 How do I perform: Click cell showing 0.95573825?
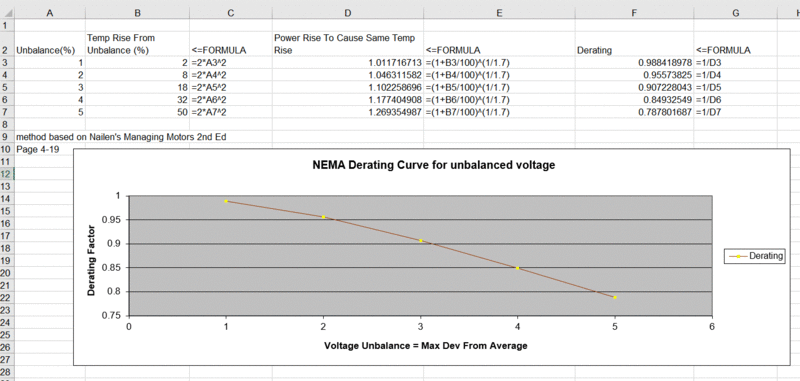634,75
